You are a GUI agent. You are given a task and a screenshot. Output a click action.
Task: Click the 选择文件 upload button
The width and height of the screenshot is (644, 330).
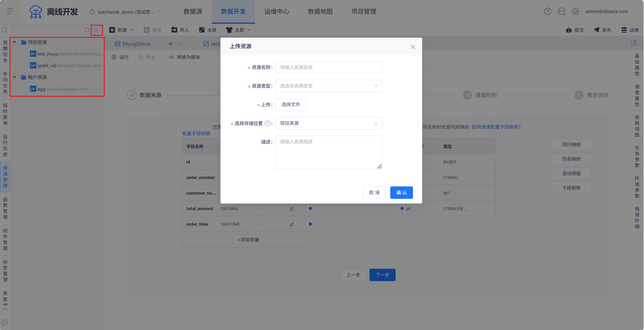(290, 105)
